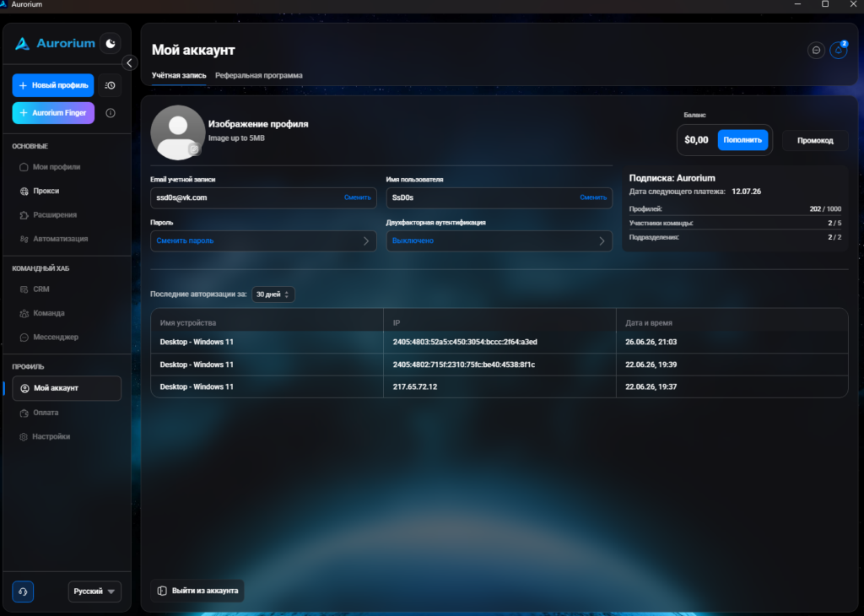Open the Оплата section
Viewport: 864px width, 616px height.
46,413
